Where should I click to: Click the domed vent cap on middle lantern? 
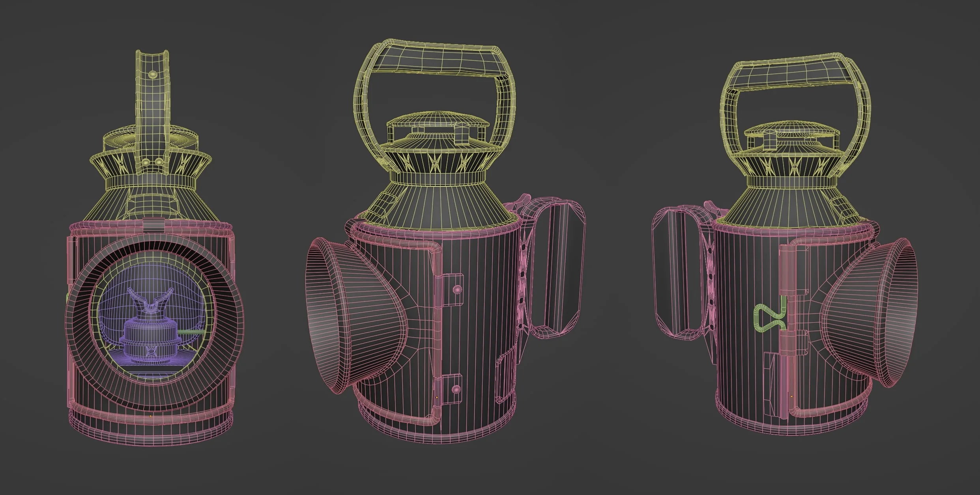pyautogui.click(x=438, y=119)
